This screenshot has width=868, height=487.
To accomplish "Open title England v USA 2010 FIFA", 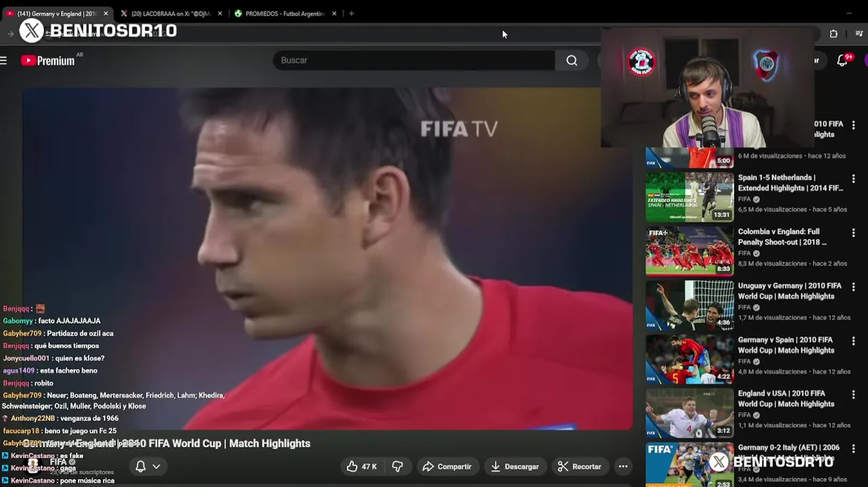I will tap(787, 398).
